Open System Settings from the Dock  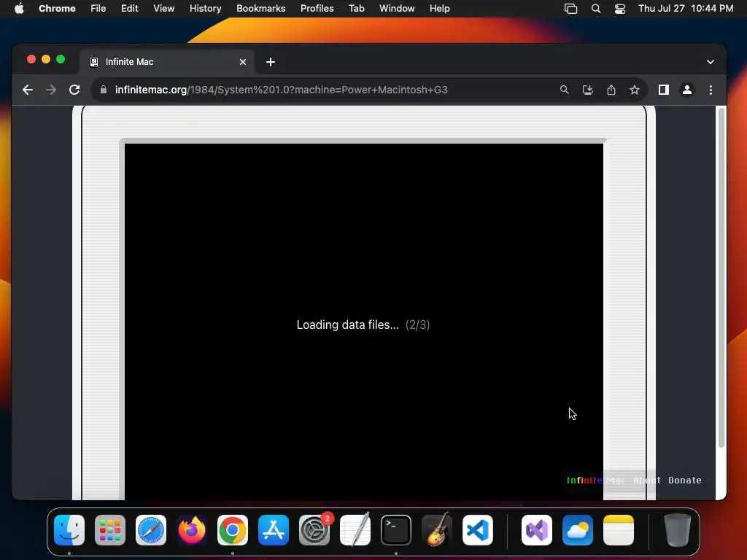(314, 530)
